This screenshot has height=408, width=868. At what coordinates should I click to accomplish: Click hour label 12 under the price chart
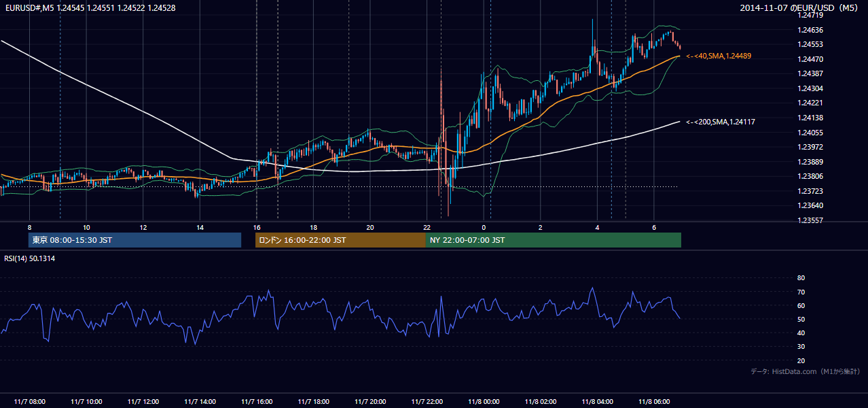(x=143, y=227)
